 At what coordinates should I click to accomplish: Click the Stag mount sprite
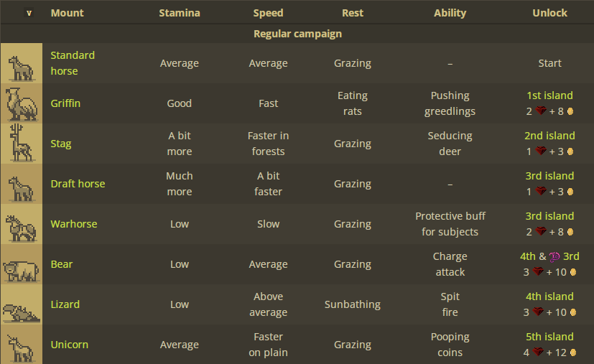click(22, 144)
